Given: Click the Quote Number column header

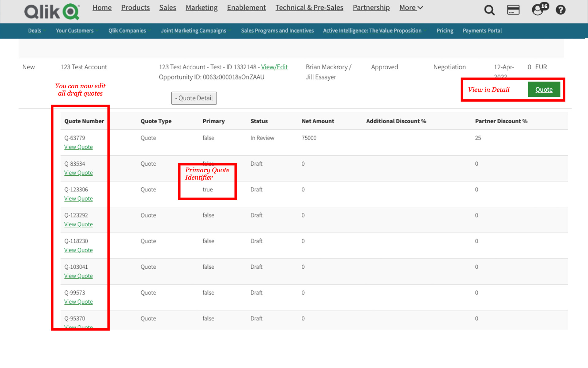Looking at the screenshot, I should coord(84,121).
